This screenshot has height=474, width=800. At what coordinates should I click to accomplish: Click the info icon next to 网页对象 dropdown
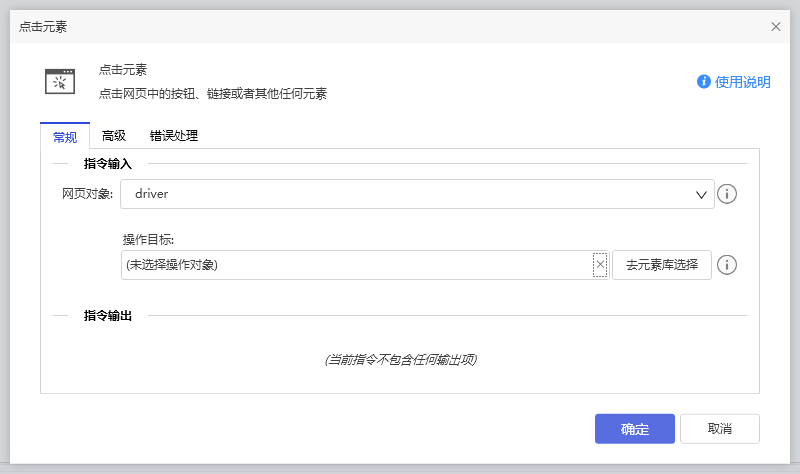(728, 194)
